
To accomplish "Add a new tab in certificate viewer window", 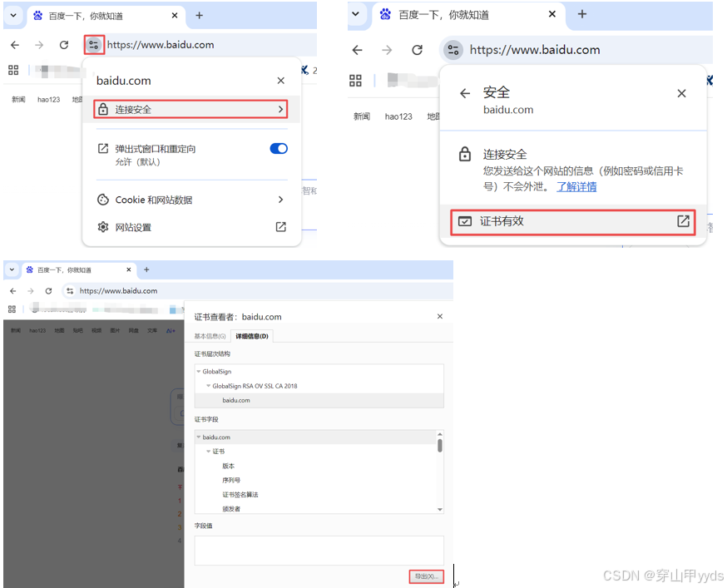I will (146, 269).
